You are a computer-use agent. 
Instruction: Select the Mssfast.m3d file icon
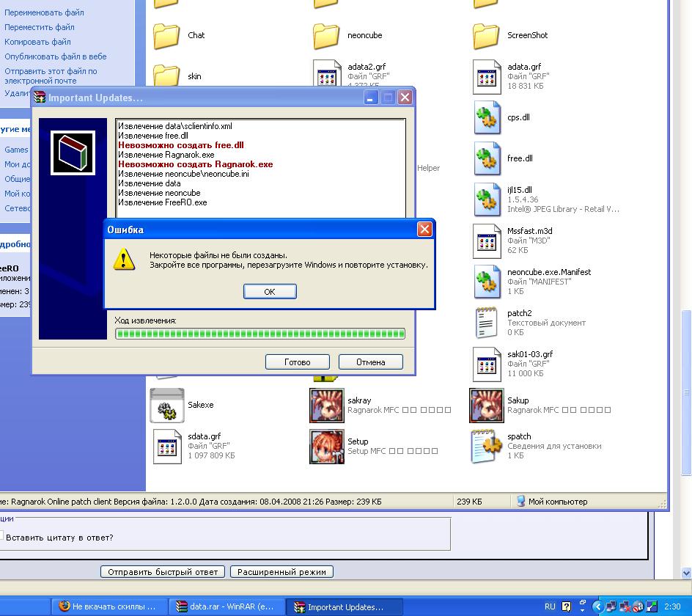tap(487, 241)
